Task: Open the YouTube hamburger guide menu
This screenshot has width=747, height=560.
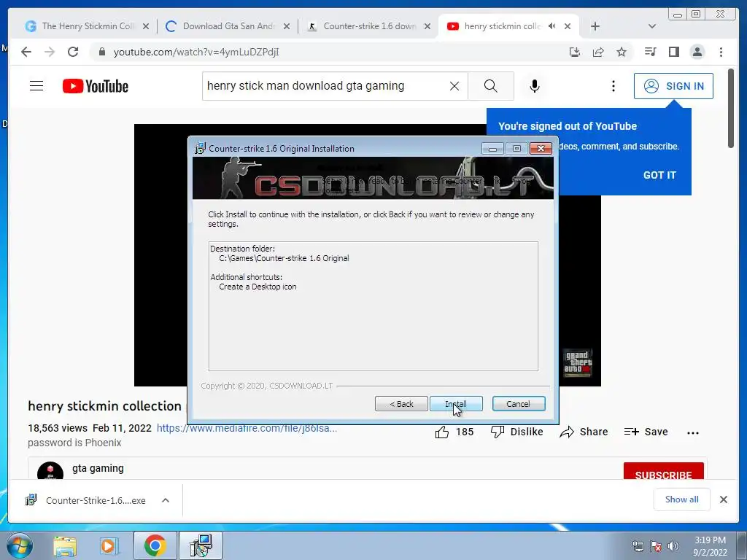Action: (36, 86)
